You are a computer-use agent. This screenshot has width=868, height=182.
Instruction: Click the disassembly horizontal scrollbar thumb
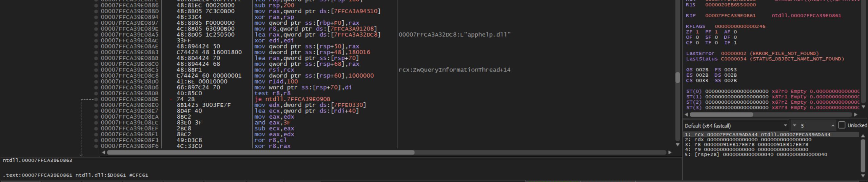260,153
